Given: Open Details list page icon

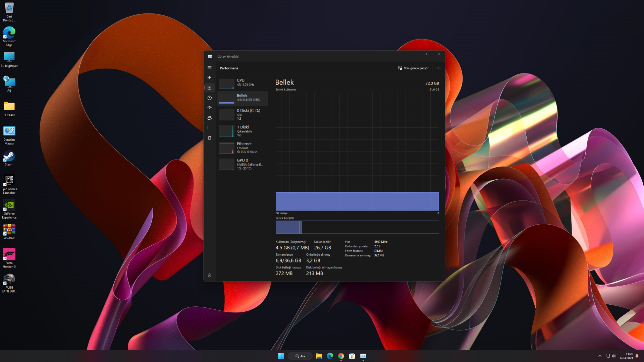Looking at the screenshot, I should point(209,128).
